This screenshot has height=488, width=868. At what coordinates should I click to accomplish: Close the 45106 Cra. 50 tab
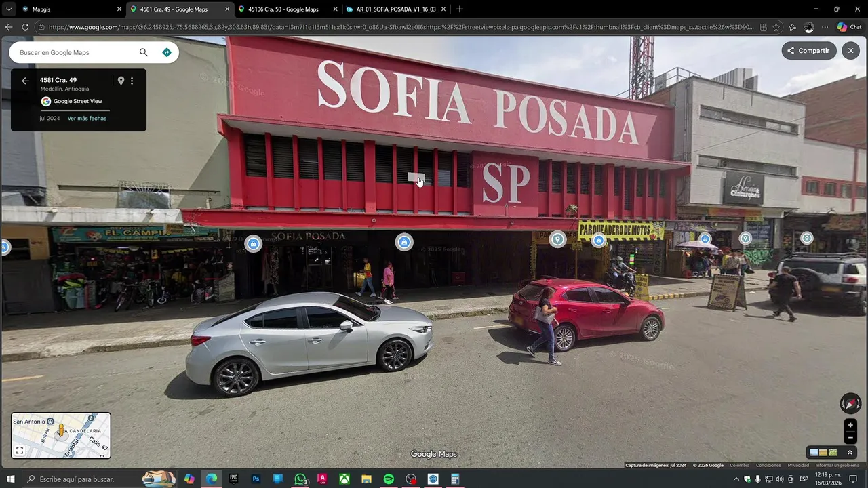(335, 9)
